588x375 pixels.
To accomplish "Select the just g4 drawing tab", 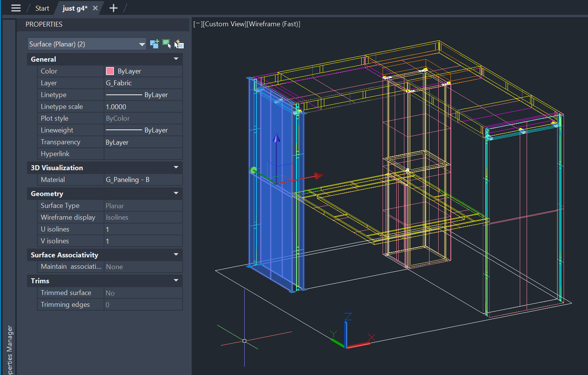I will pyautogui.click(x=75, y=8).
